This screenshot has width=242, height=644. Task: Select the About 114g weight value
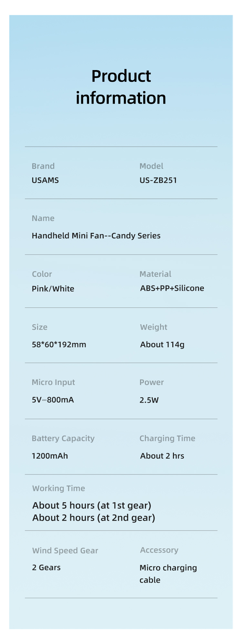coord(162,345)
